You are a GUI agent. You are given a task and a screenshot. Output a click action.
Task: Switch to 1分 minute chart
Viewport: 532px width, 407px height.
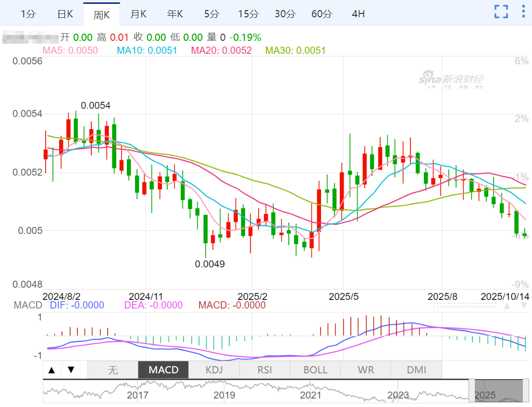click(28, 14)
